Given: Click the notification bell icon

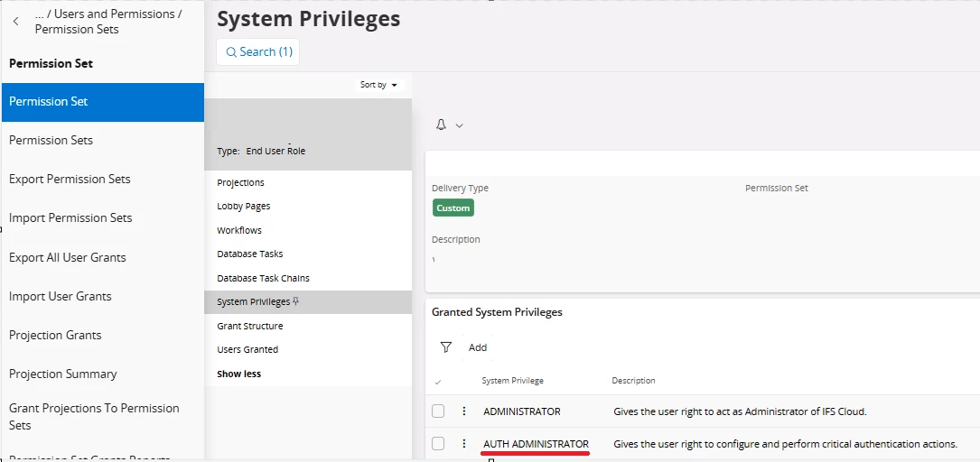Looking at the screenshot, I should [x=442, y=125].
